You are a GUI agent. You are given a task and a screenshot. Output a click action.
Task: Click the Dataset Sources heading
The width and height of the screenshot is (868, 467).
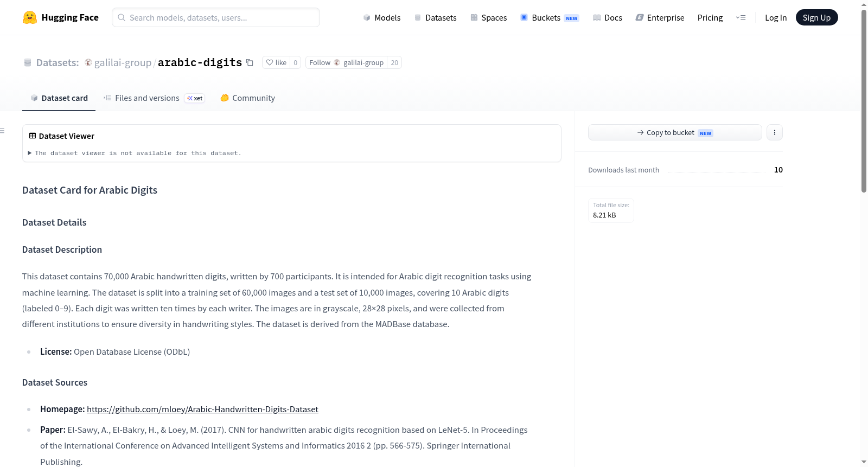point(55,382)
